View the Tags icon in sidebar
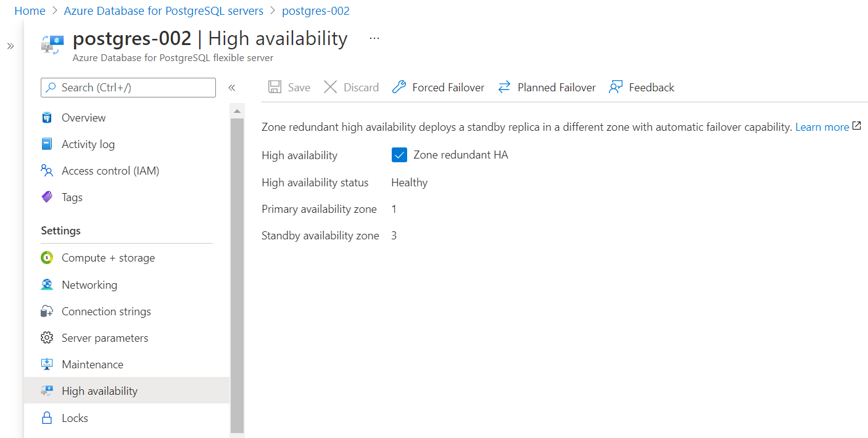 point(46,197)
